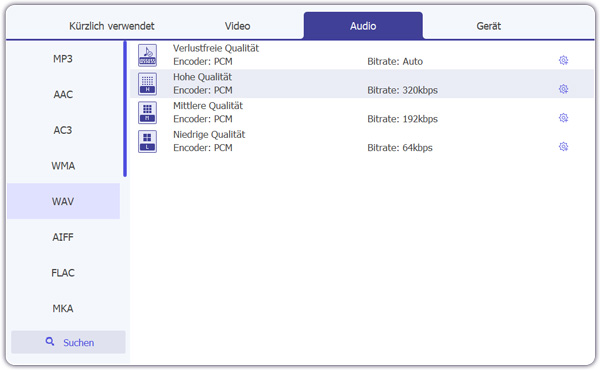Switch to the Video tab

pyautogui.click(x=237, y=26)
